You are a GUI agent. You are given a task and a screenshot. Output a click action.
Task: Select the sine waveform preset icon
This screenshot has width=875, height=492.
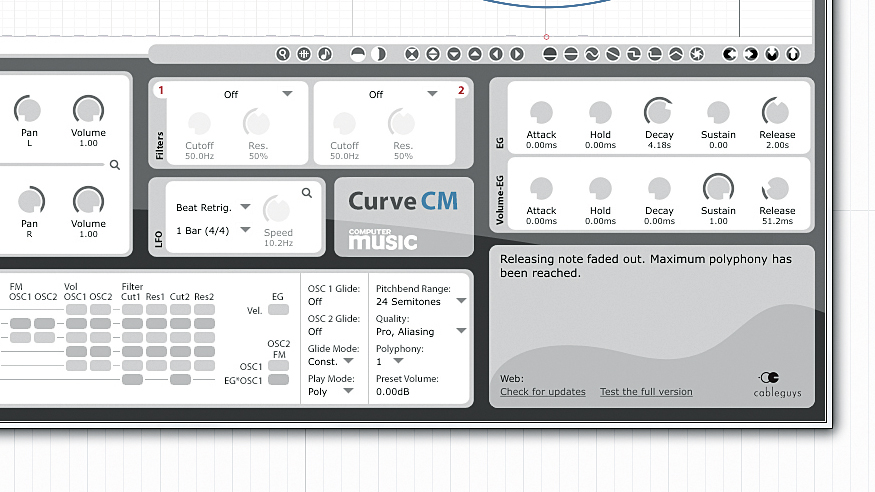pyautogui.click(x=592, y=54)
